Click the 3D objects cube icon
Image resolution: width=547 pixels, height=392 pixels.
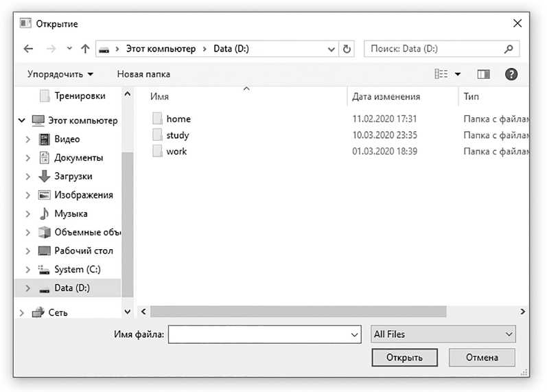tap(45, 232)
